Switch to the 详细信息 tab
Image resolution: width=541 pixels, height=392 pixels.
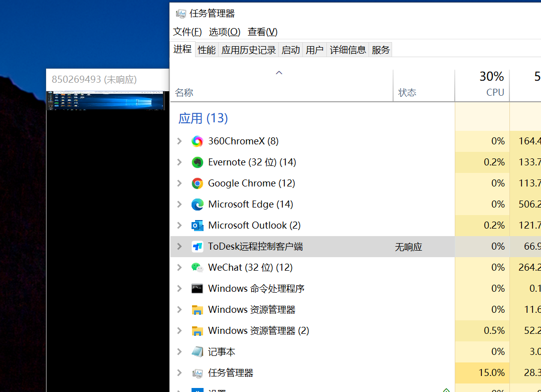point(348,50)
